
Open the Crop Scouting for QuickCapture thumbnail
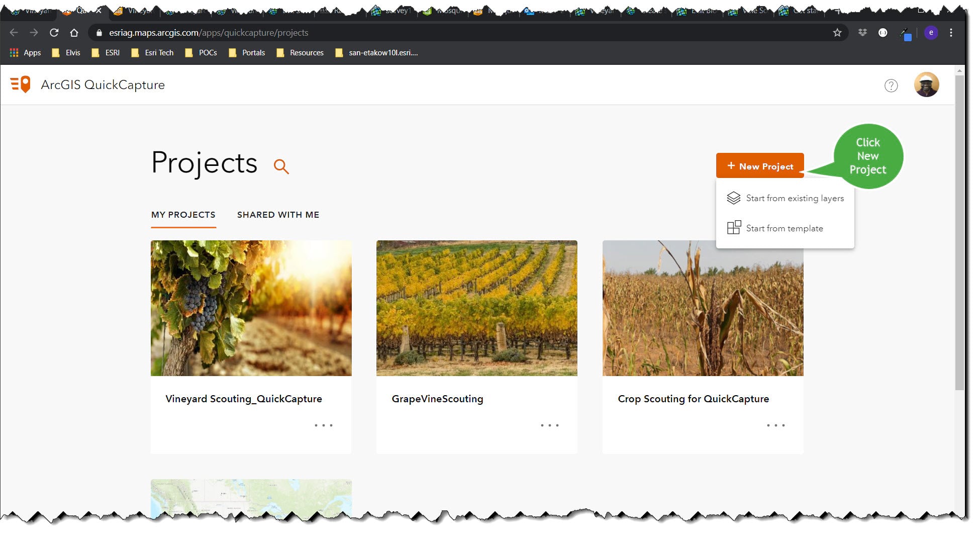pos(703,308)
